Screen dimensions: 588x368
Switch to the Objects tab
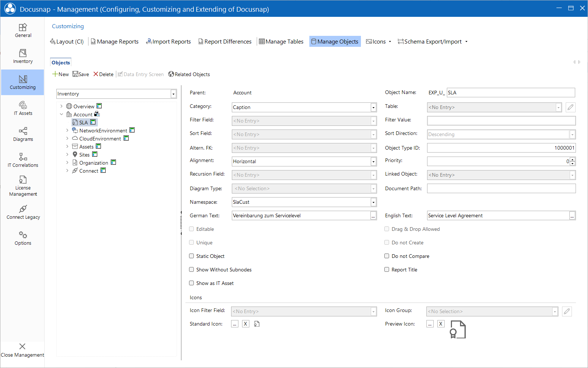tap(61, 63)
